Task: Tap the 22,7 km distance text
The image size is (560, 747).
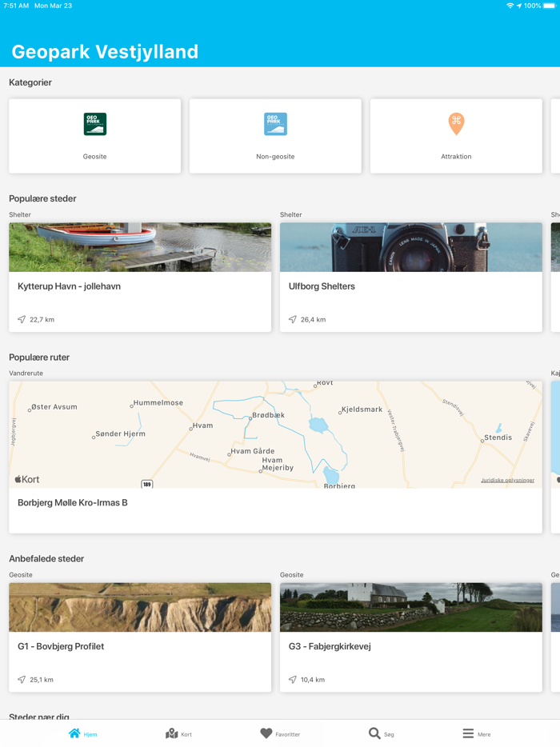Action: point(42,320)
